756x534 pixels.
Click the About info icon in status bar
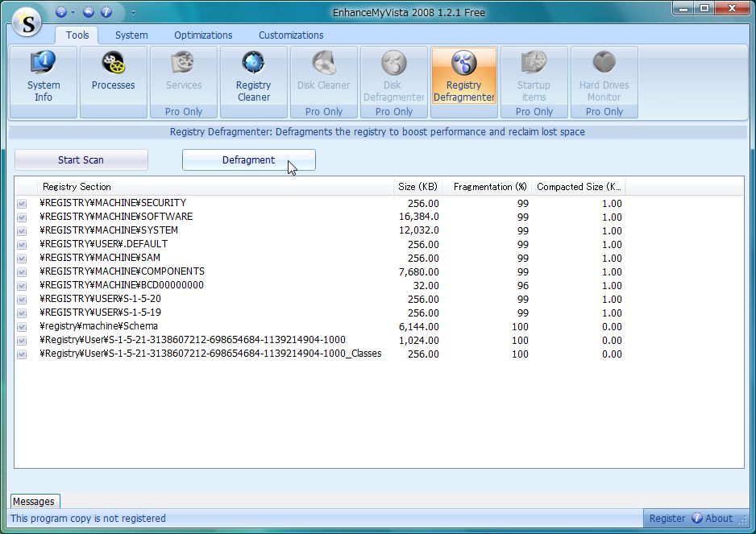(696, 518)
